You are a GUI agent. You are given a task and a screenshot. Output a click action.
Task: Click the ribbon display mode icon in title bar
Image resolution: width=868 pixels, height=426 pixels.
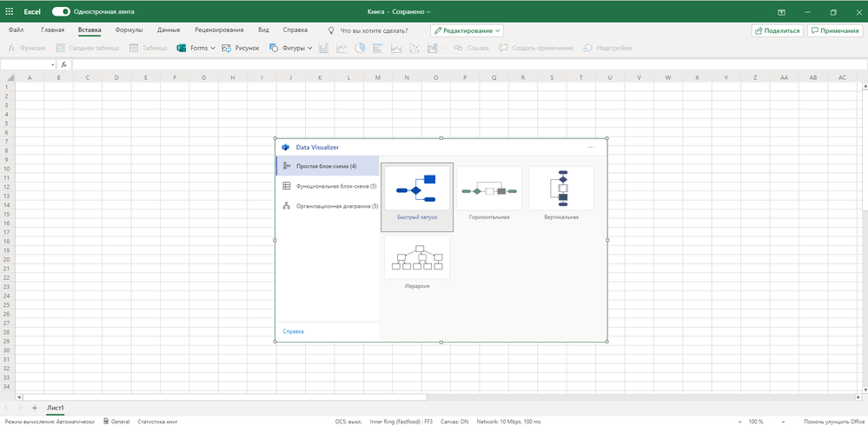point(781,11)
